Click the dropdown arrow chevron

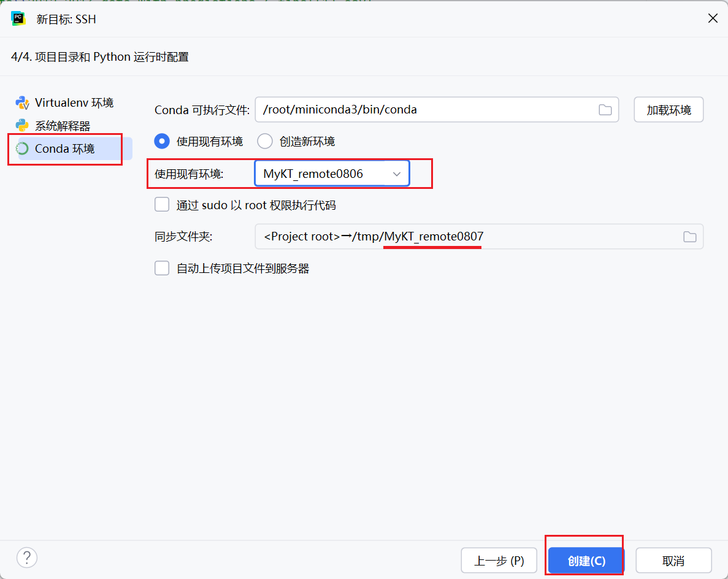[x=396, y=174]
